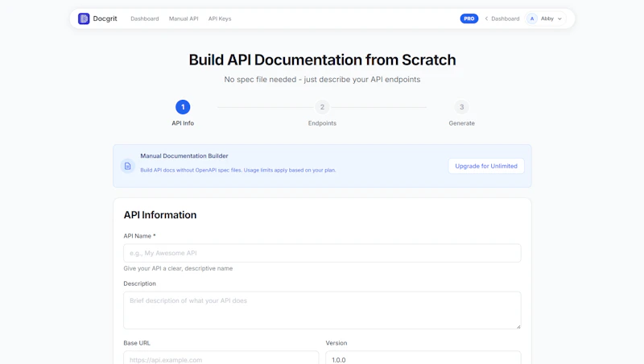
Task: Click the document icon in builder banner
Action: pos(128,166)
